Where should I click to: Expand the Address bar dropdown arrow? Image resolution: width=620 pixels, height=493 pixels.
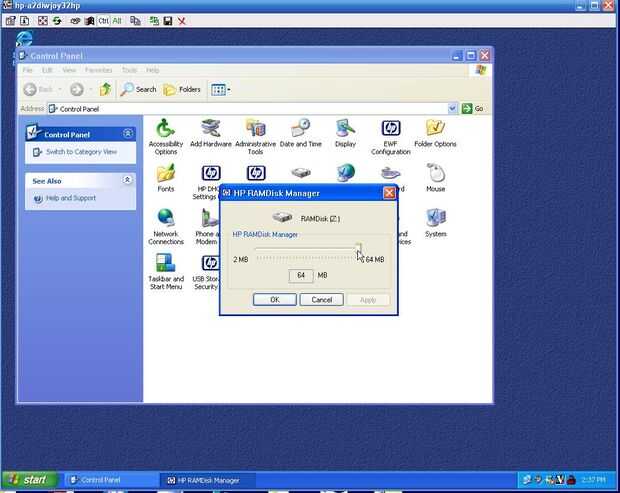click(452, 108)
